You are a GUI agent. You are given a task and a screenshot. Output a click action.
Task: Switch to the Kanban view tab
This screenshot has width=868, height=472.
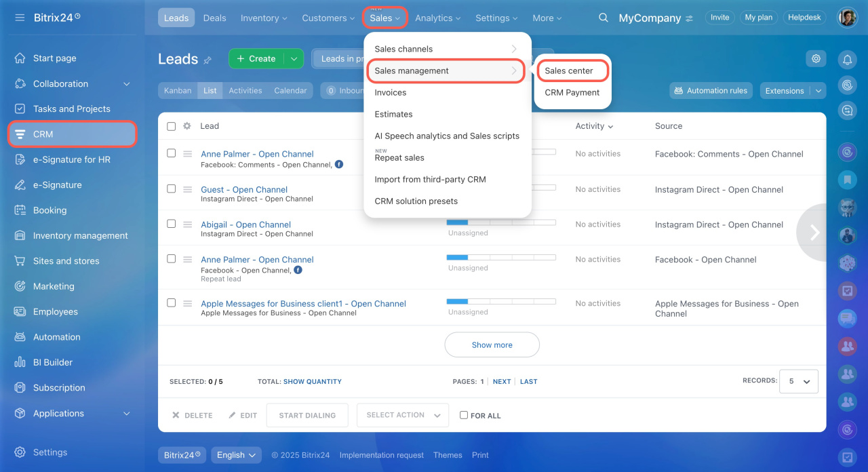(178, 90)
